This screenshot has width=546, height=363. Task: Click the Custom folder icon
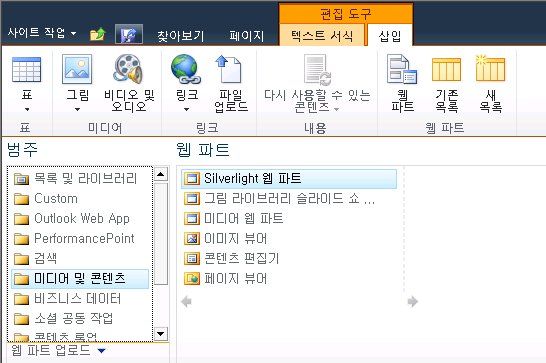22,199
